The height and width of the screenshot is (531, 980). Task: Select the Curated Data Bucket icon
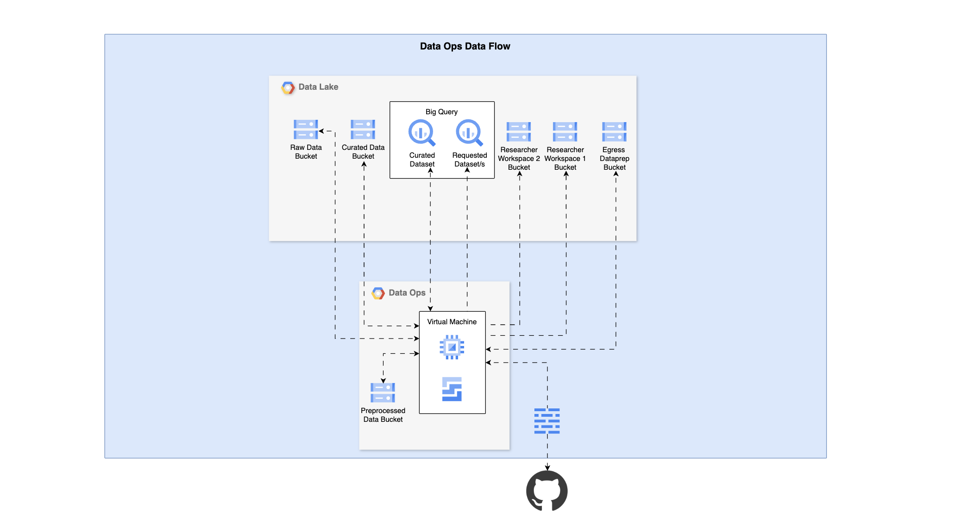tap(363, 130)
